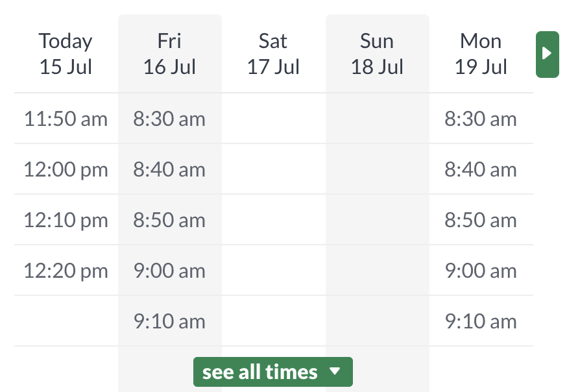Book the 11:50 am slot today

(x=65, y=119)
